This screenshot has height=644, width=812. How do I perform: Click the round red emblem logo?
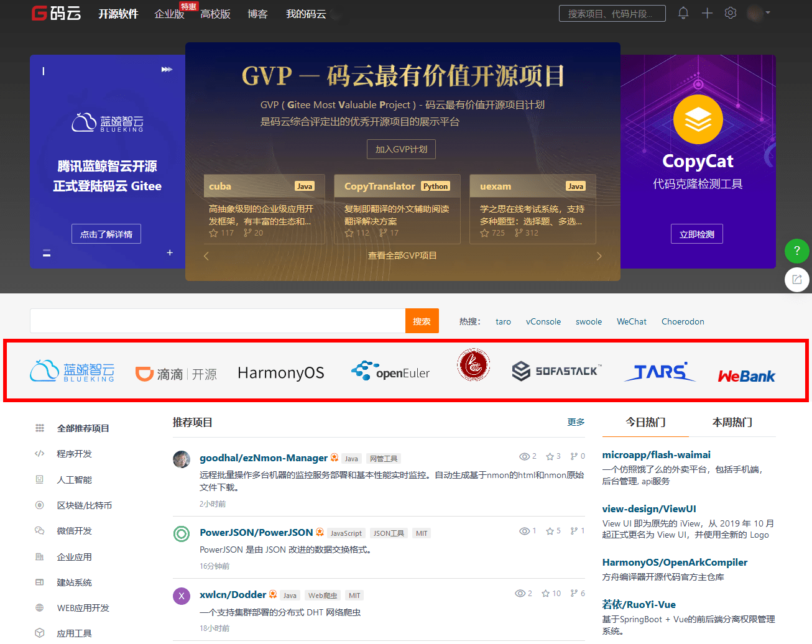[474, 364]
